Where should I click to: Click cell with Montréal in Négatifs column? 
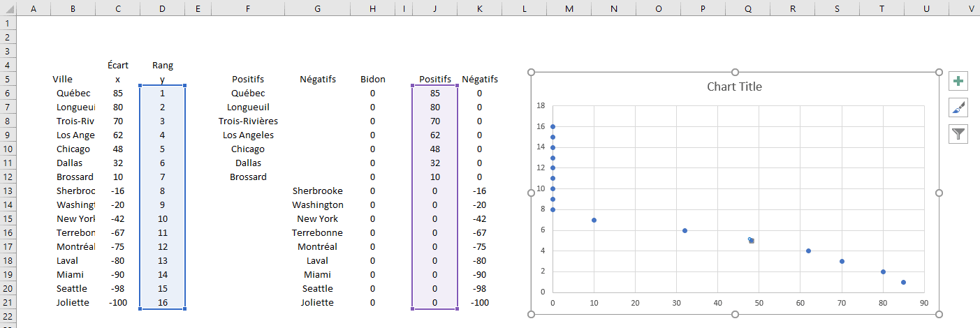click(x=317, y=246)
